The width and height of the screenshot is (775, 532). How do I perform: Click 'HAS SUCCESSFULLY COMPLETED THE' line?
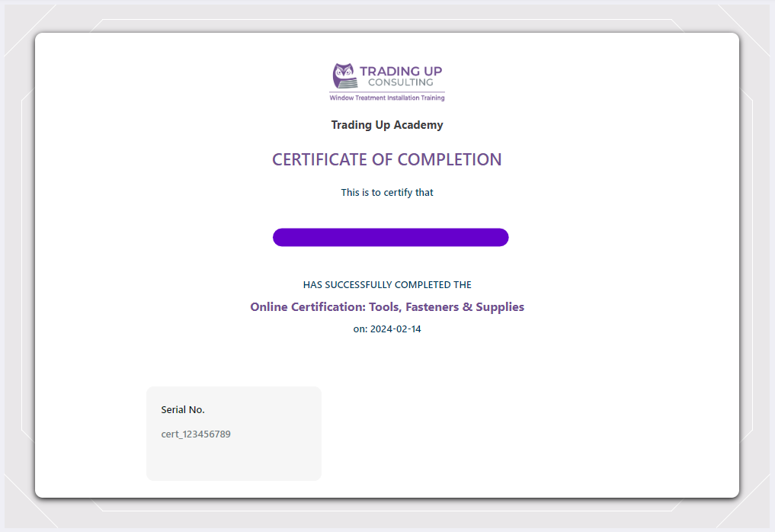pos(387,285)
